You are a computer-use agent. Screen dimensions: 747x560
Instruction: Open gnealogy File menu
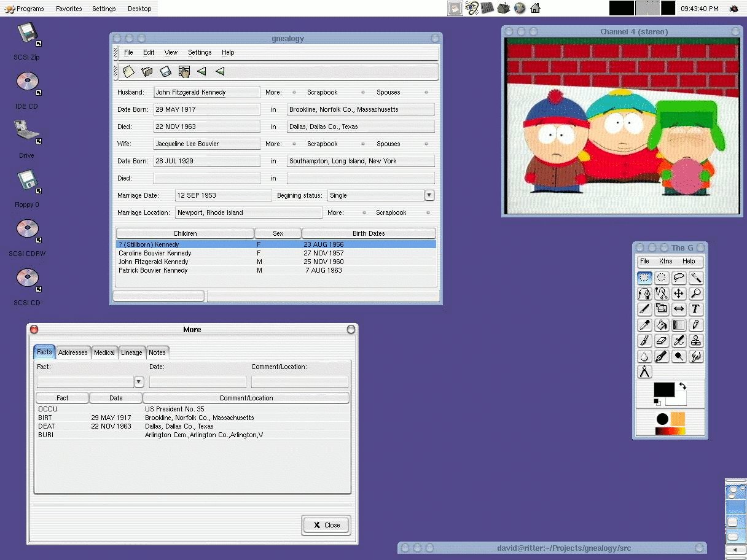click(x=128, y=52)
